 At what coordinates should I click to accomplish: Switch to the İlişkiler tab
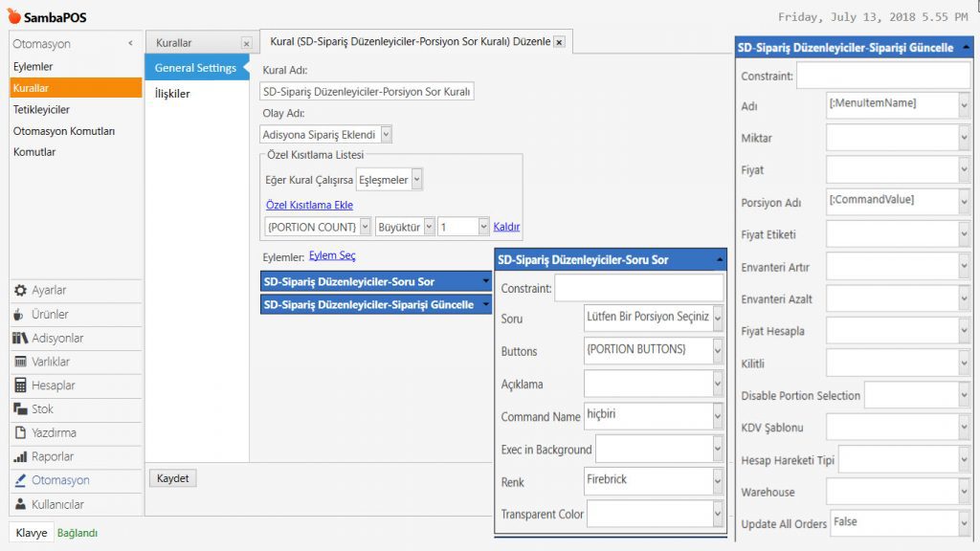click(172, 94)
